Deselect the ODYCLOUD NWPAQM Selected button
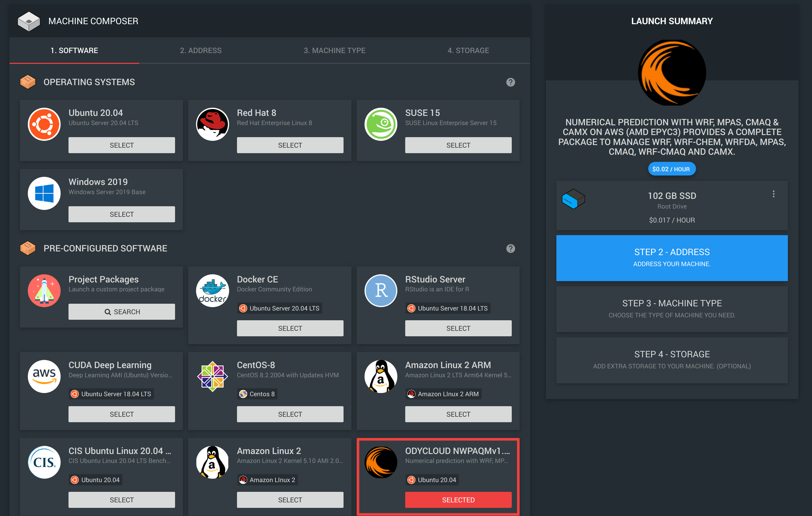This screenshot has height=516, width=812. pyautogui.click(x=458, y=500)
